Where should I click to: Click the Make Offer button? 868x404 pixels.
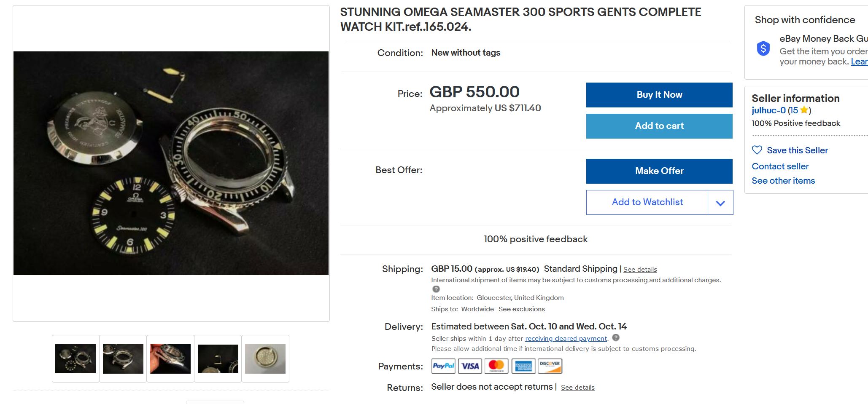tap(659, 171)
